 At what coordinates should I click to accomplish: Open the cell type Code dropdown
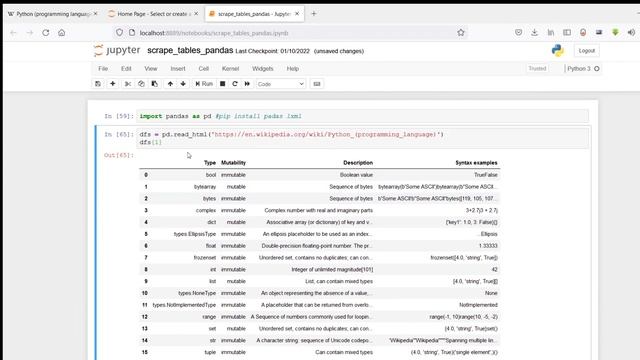pos(280,84)
